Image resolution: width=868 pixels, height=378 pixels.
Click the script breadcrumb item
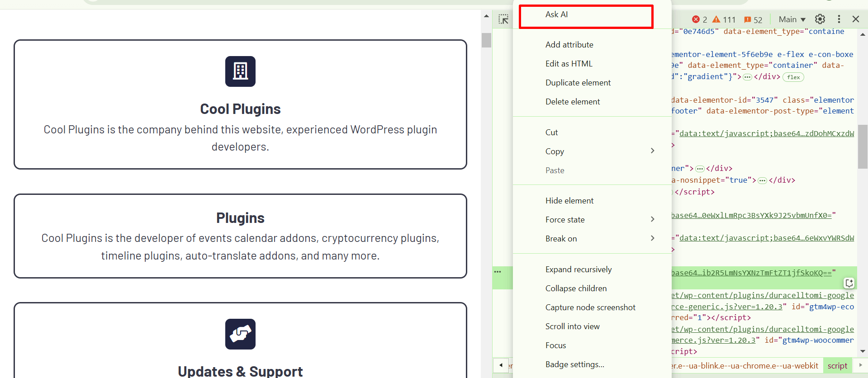coord(837,366)
